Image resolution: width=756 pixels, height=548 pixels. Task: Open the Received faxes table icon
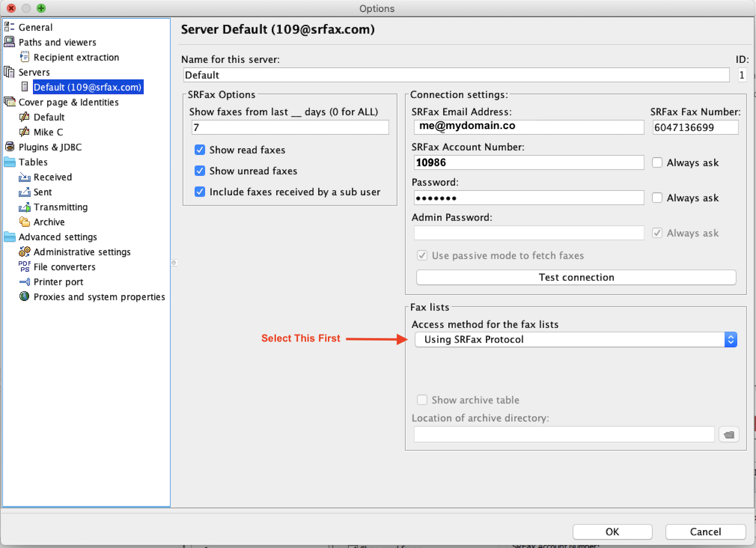coord(25,177)
